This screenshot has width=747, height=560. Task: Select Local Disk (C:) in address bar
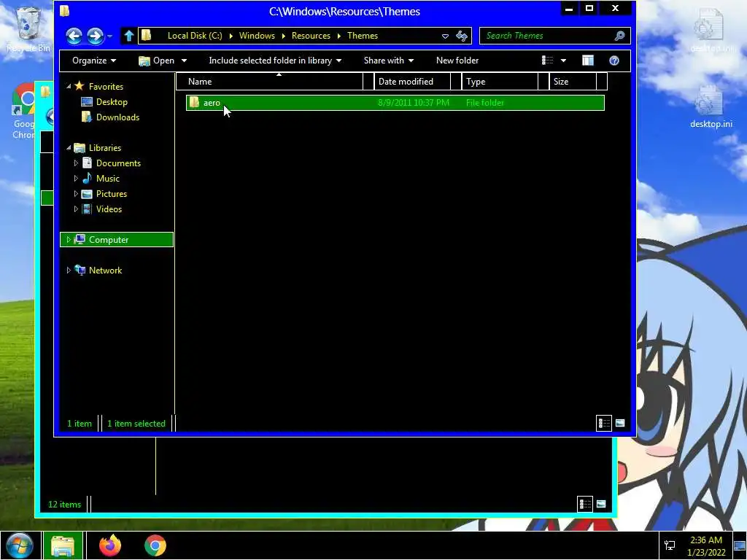click(x=195, y=36)
